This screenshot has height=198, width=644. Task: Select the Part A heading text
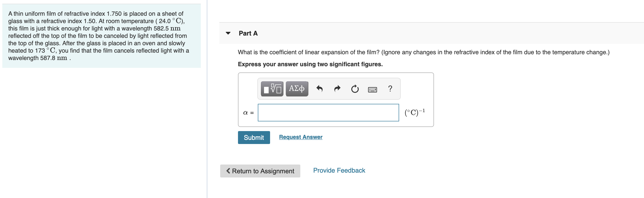pyautogui.click(x=248, y=33)
